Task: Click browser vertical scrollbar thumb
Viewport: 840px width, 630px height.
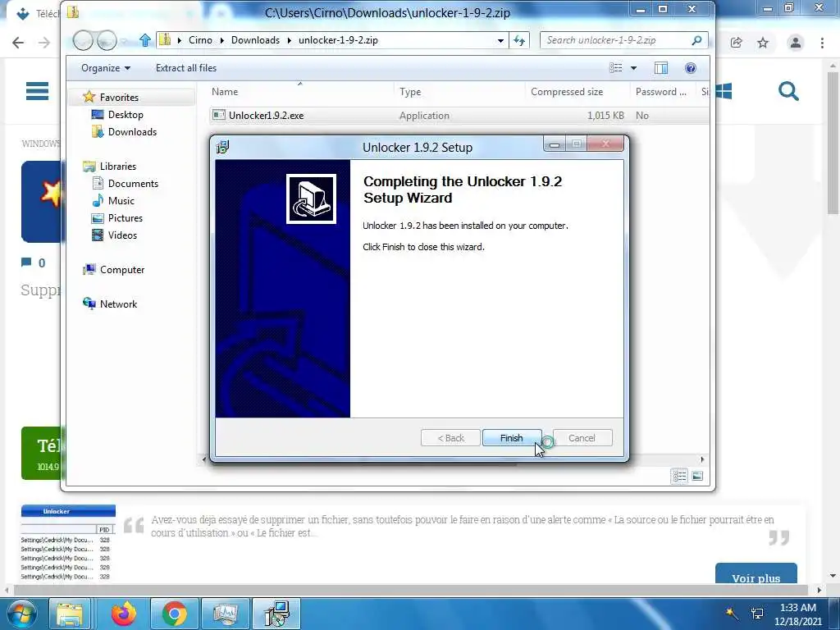Action: click(833, 142)
